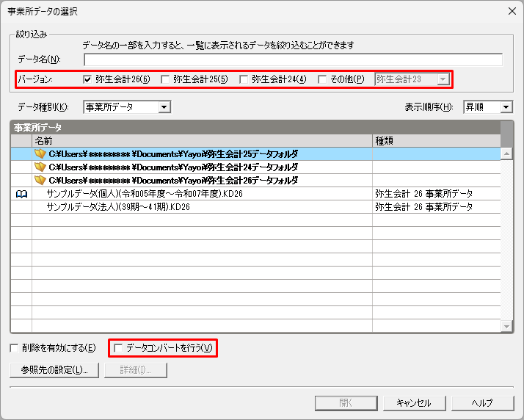Enable the 弥生会計25 version checkbox

(x=165, y=79)
